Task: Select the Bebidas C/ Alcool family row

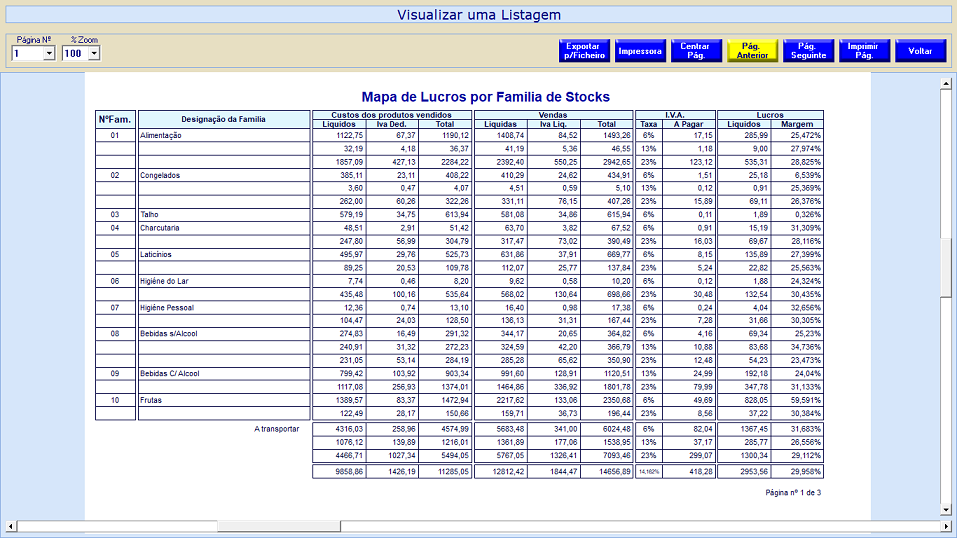Action: pyautogui.click(x=170, y=374)
